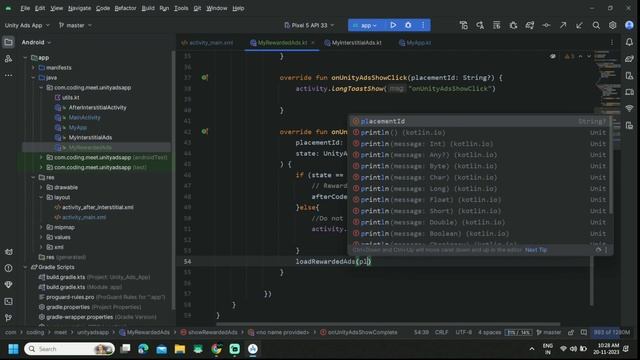Collapse Gradle Scripts node
Image resolution: width=640 pixels, height=360 pixels.
(25, 267)
